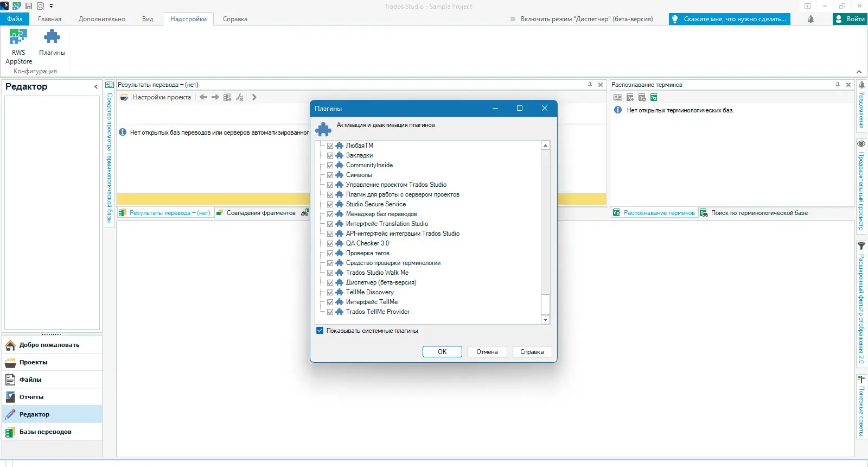Viewport: 868px width, 467px height.
Task: Click the termbase settings gear icon
Action: coord(642,97)
